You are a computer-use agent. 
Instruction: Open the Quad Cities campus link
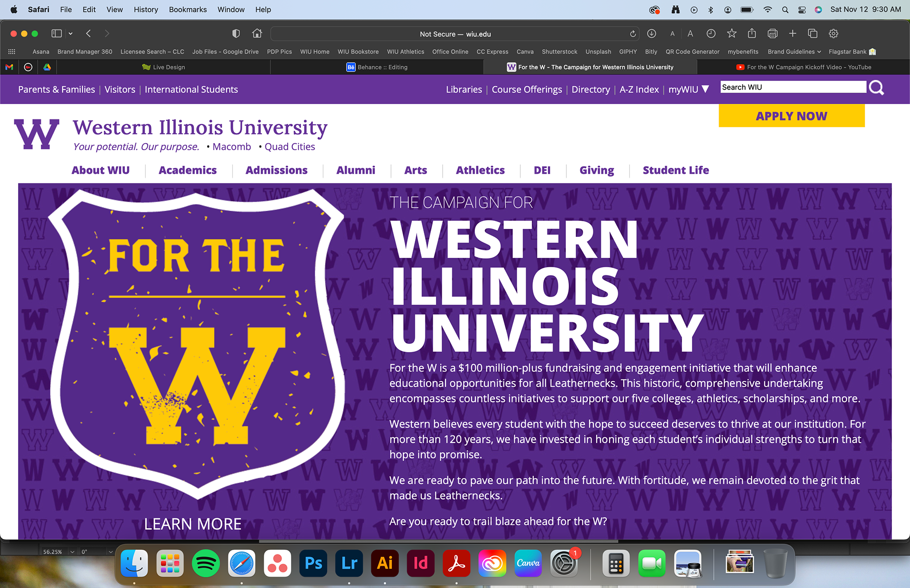coord(290,147)
